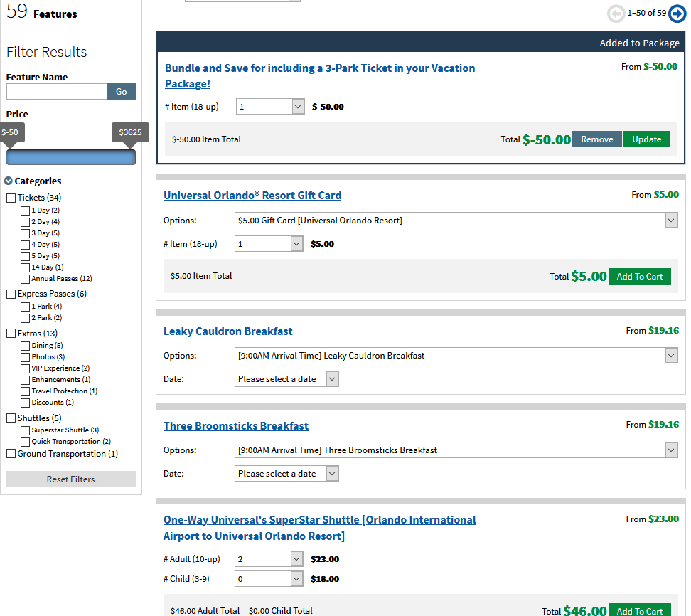Check the 5 Day tickets filter
The height and width of the screenshot is (616, 691).
[25, 256]
